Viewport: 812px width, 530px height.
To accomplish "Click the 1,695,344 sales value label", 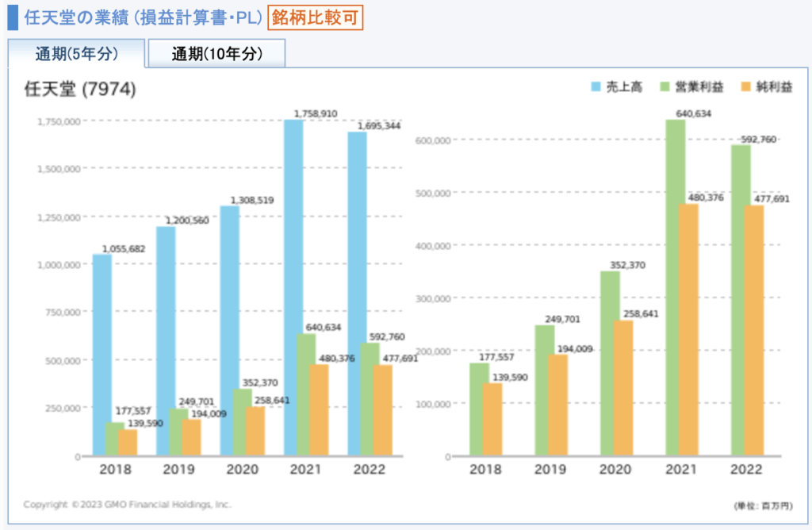I will click(x=379, y=126).
